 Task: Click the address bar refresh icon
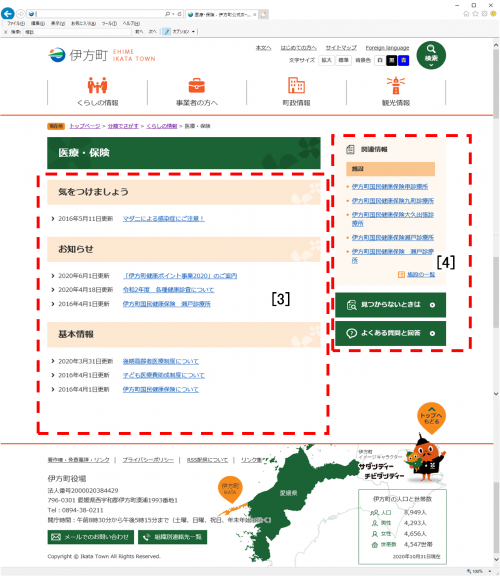pyautogui.click(x=180, y=14)
